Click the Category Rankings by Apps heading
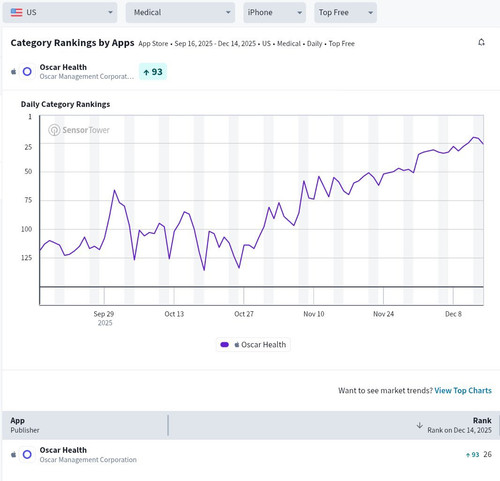This screenshot has height=481, width=500. 72,43
